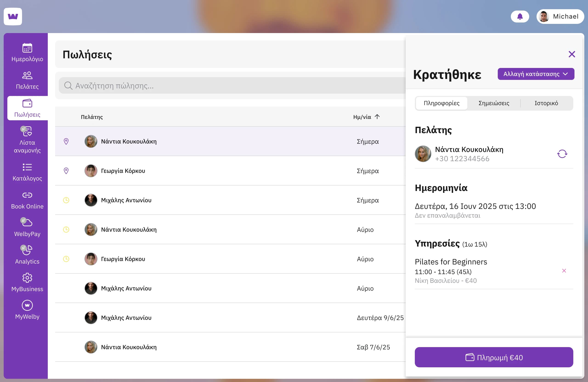Image resolution: width=588 pixels, height=382 pixels.
Task: Click clock icon on Γεωργία Κόρκου Αύριο row
Action: point(66,259)
